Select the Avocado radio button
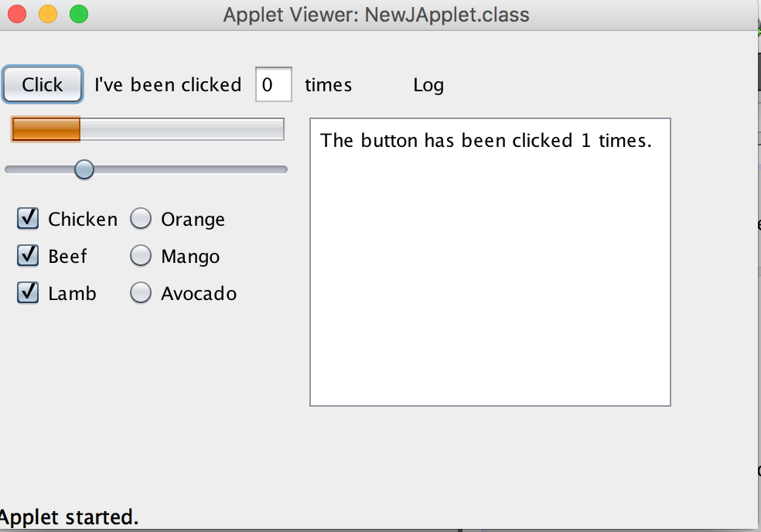The width and height of the screenshot is (761, 532). click(141, 293)
